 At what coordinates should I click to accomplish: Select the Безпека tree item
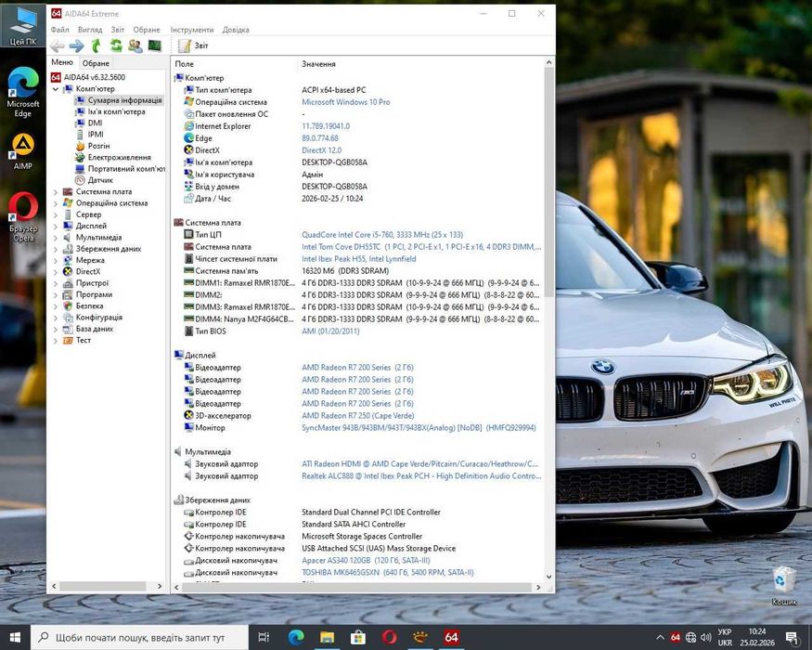(89, 305)
